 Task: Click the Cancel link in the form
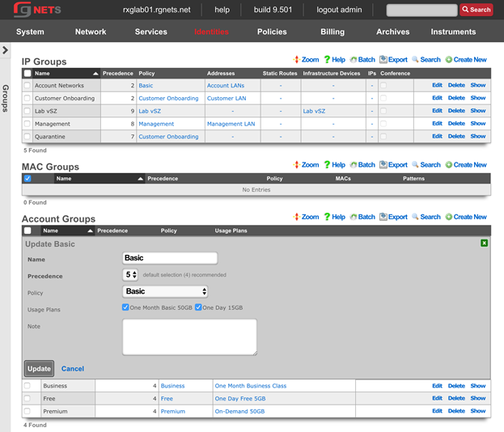73,369
